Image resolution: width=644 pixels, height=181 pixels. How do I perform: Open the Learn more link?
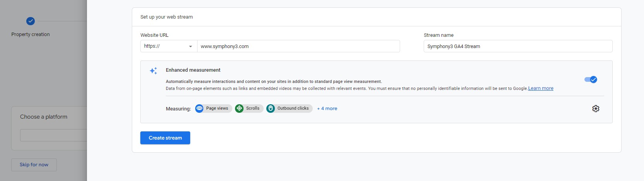pyautogui.click(x=541, y=88)
